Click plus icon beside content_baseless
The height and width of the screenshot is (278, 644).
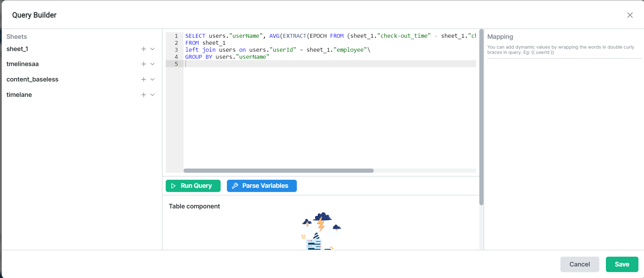click(x=143, y=79)
